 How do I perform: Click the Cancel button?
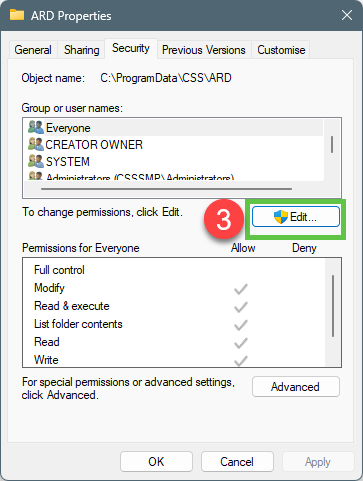[x=237, y=462]
